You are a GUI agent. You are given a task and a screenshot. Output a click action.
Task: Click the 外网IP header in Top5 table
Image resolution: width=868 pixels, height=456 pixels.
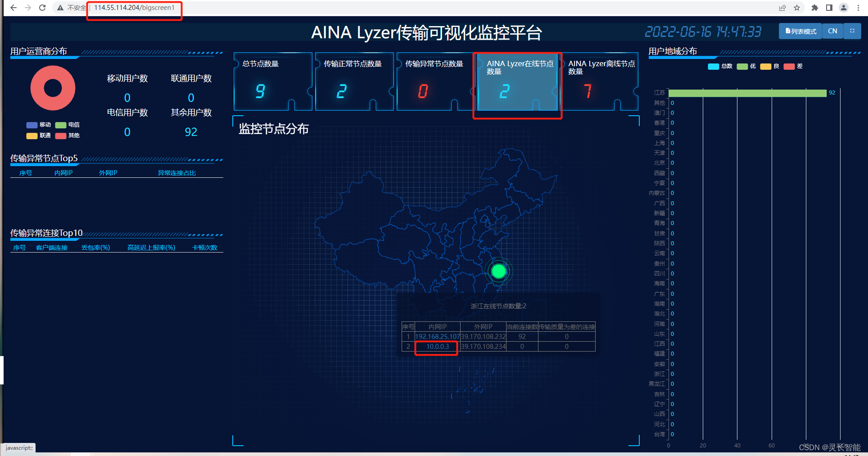[x=108, y=173]
